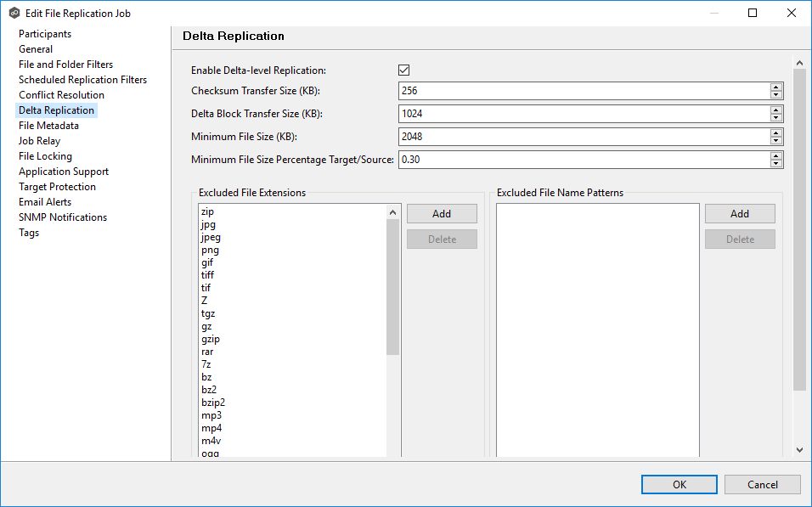Click the Checksum Transfer Size input field
The image size is (812, 507).
583,91
